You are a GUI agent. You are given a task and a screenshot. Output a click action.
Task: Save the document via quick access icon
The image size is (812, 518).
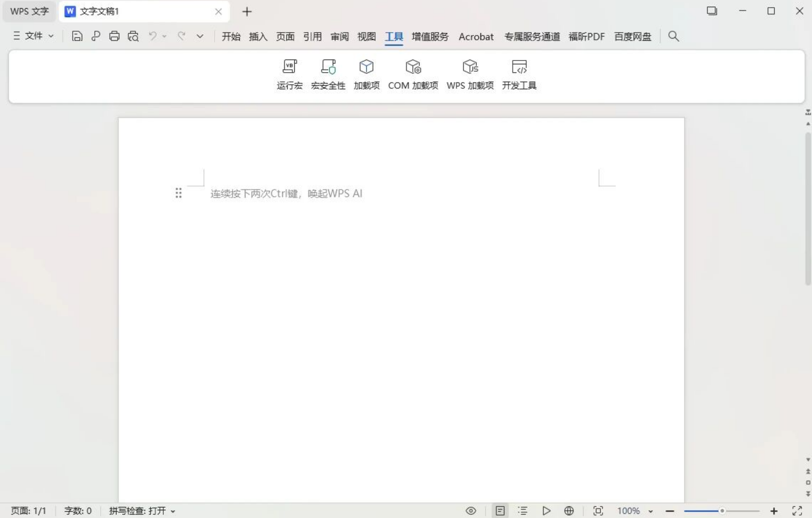(x=77, y=36)
